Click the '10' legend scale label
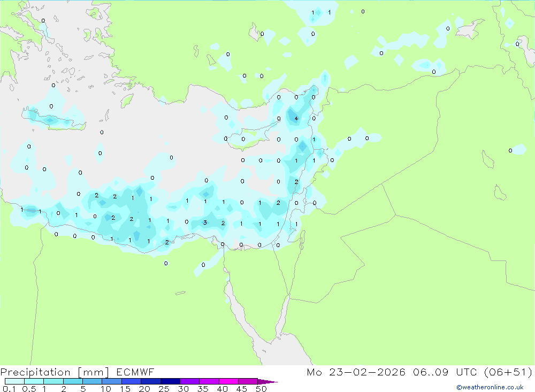 [106, 389]
